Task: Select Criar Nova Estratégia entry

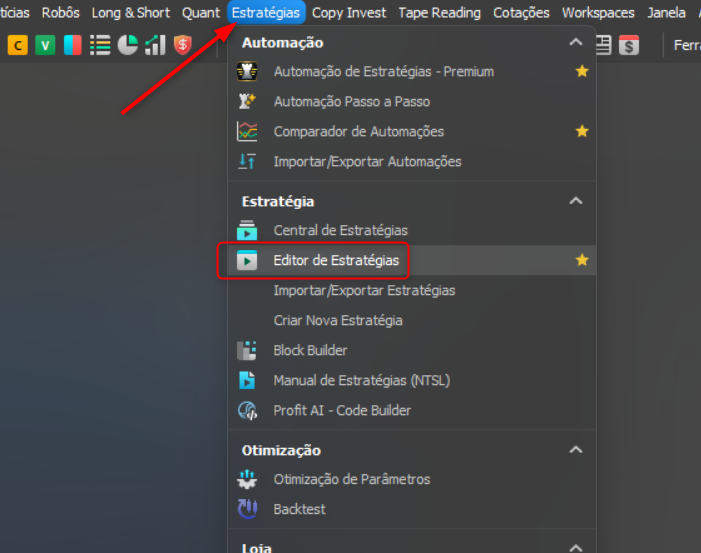Action: click(x=412, y=320)
